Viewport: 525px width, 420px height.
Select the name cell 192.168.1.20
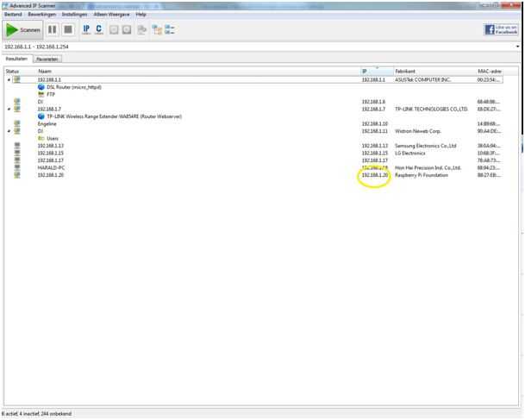[x=51, y=175]
